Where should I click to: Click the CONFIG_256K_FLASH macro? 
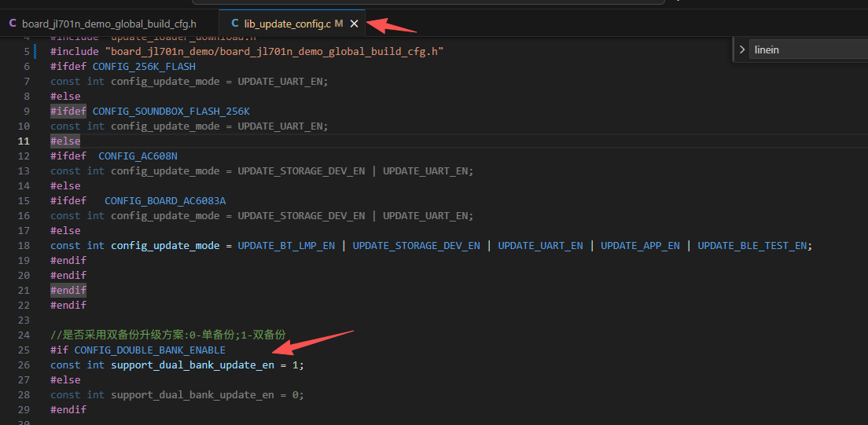coord(144,67)
